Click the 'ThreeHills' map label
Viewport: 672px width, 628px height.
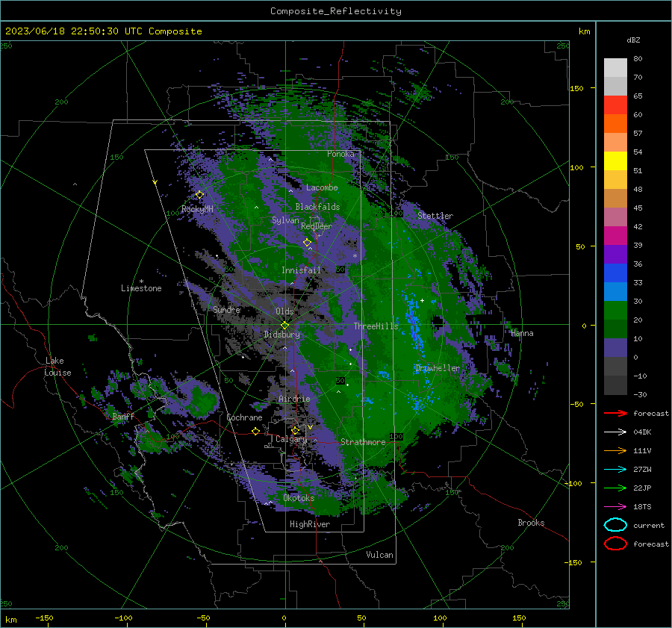376,326
